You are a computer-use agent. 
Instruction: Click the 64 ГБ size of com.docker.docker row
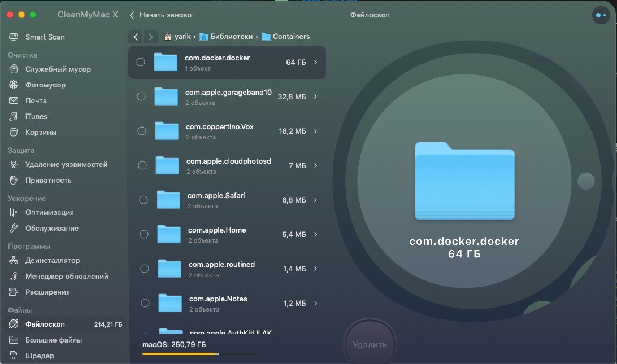[x=296, y=62]
